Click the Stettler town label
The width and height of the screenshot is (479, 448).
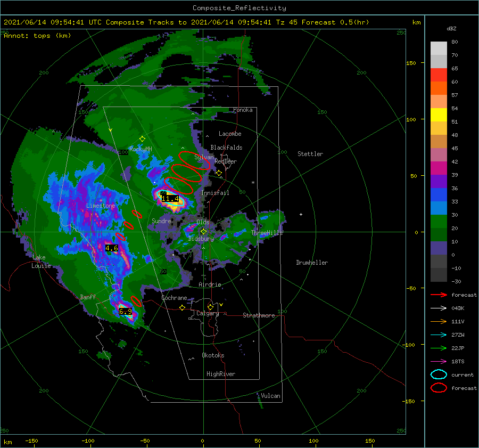pyautogui.click(x=310, y=154)
